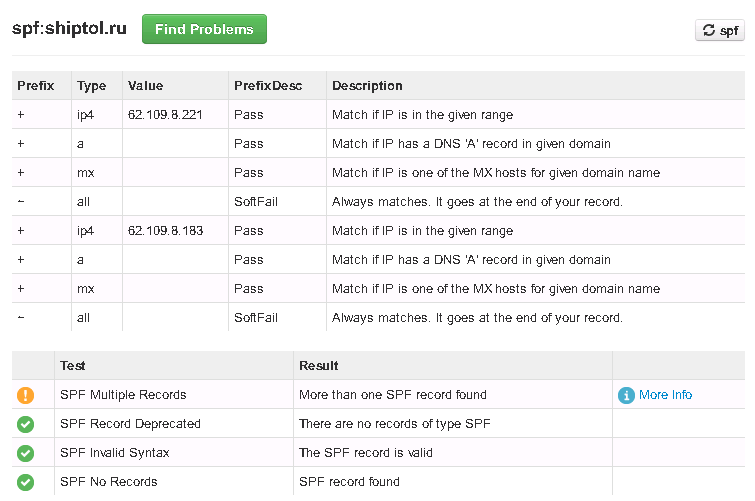Click the IP value 62.109.8.221
755x501 pixels.
[165, 115]
